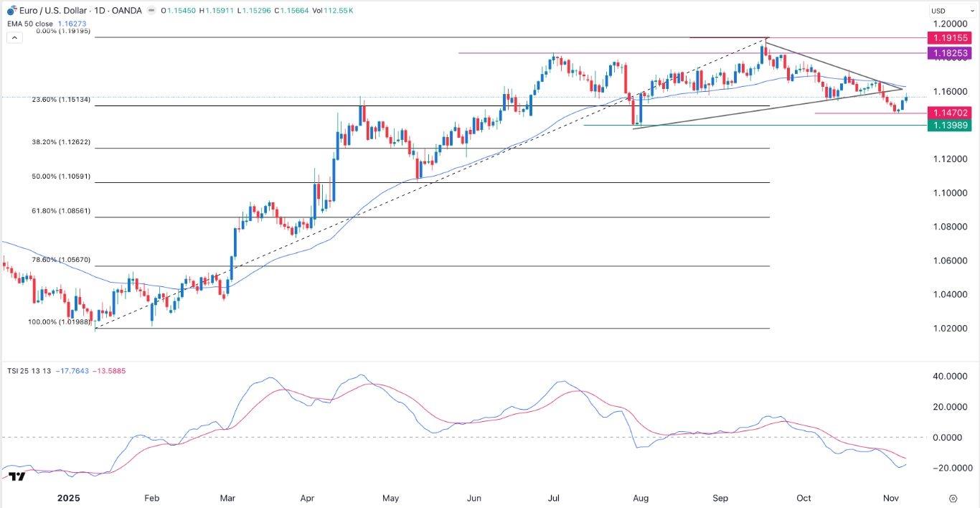
Task: Click the 1.14702 pink price label
Action: 950,113
